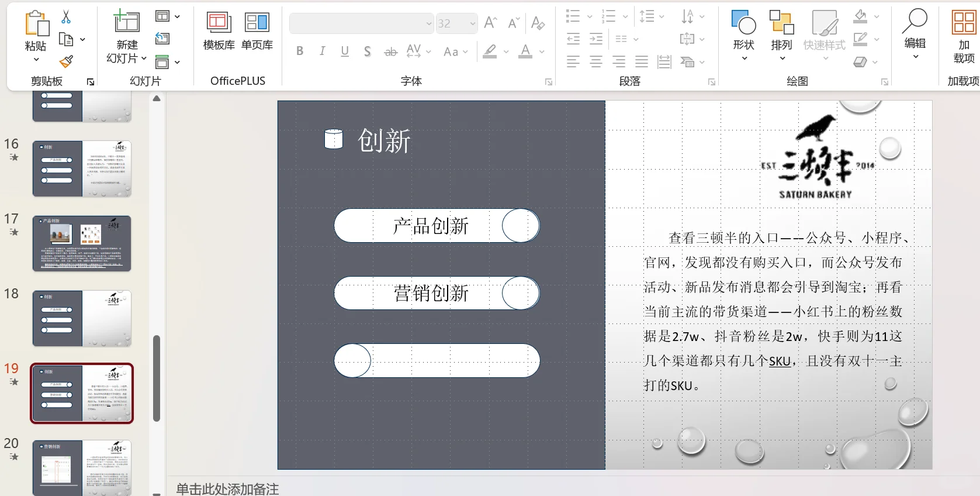The width and height of the screenshot is (980, 496).
Task: Click the Decrease Indent icon
Action: [573, 39]
